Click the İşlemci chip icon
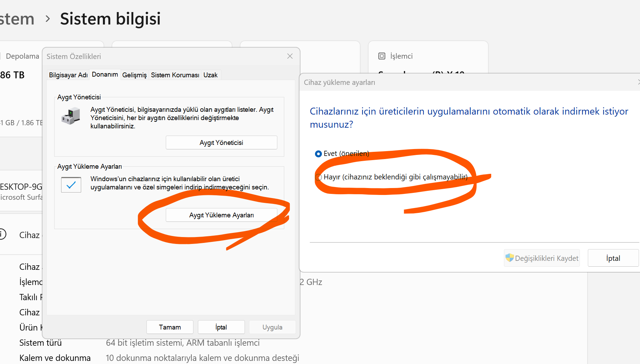Screen dimensions: 640x364 coord(382,56)
